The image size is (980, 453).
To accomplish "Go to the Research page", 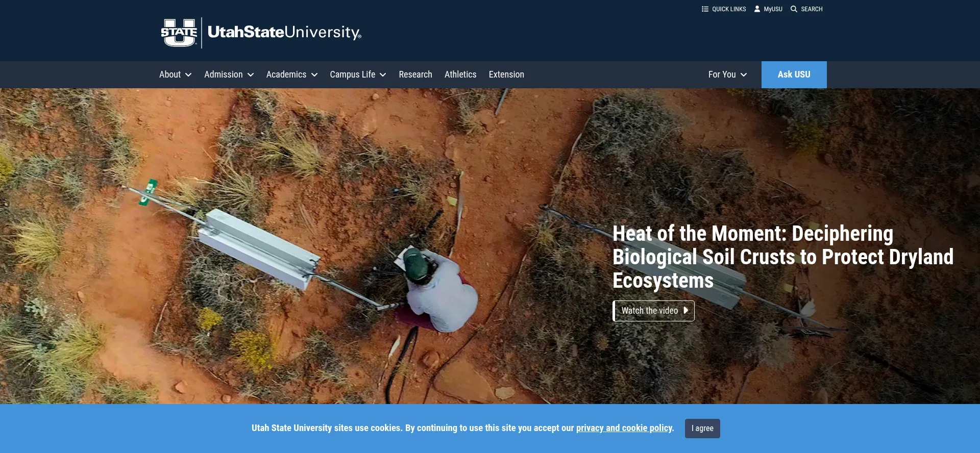I will click(415, 74).
